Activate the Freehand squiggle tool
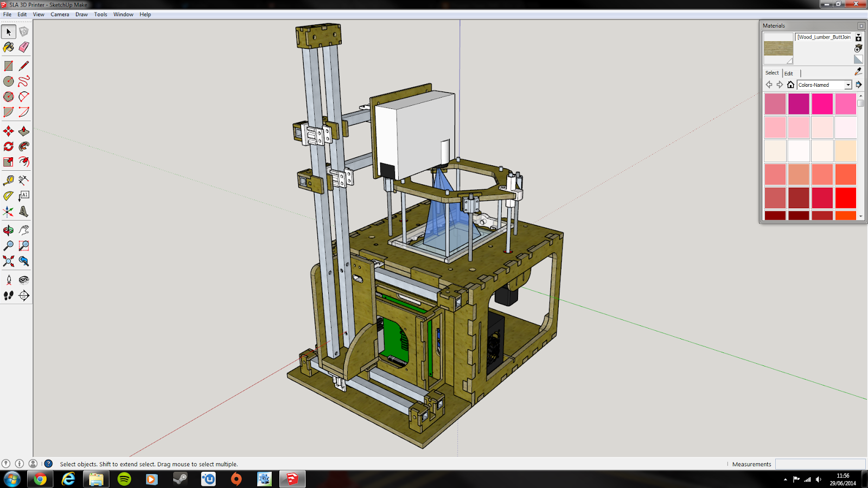The image size is (868, 488). point(24,81)
